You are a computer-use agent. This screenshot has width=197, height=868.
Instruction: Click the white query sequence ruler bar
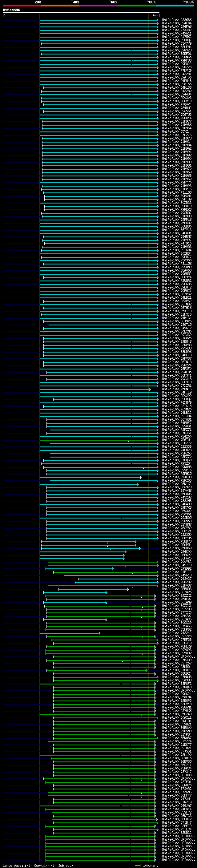81,12
